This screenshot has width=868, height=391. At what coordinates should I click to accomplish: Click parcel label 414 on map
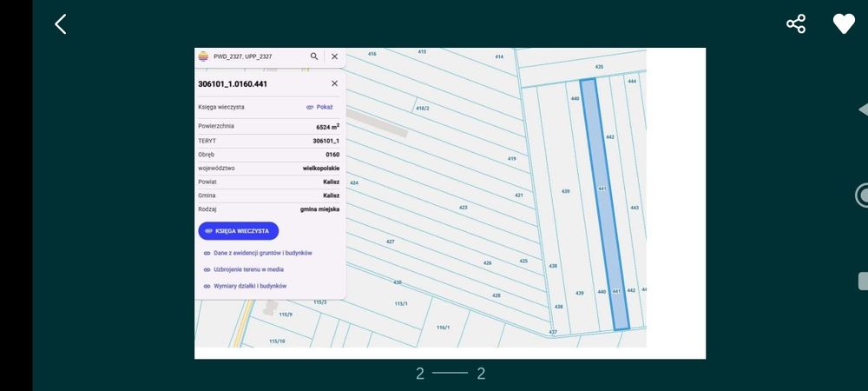(x=499, y=57)
